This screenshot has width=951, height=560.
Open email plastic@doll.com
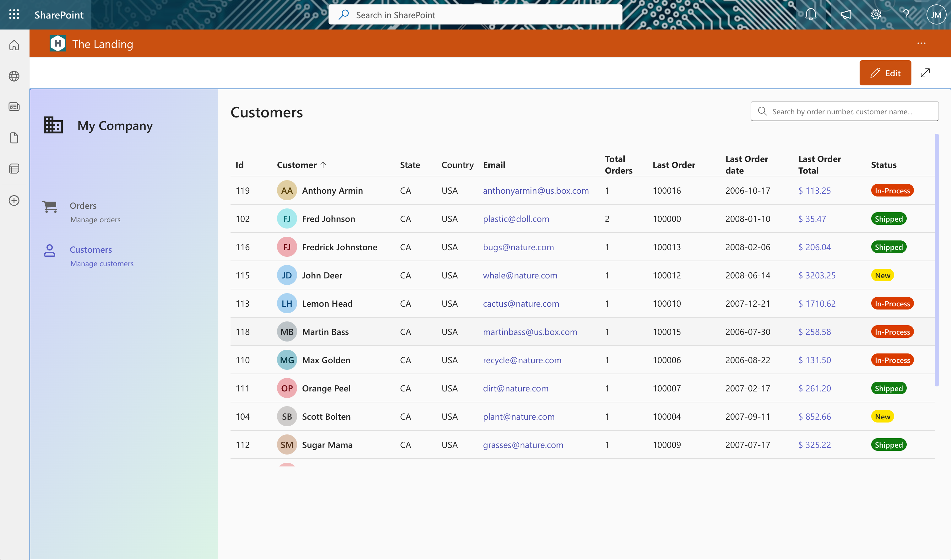(516, 219)
